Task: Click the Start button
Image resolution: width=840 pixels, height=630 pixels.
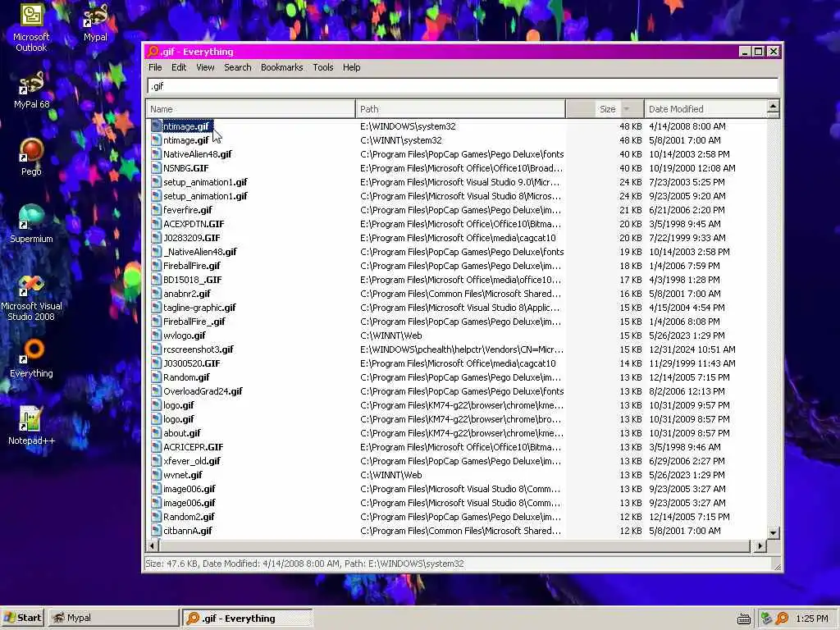Action: 22,618
